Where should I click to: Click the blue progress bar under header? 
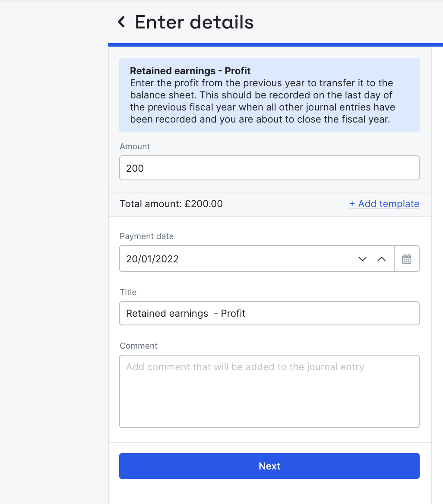coord(275,45)
